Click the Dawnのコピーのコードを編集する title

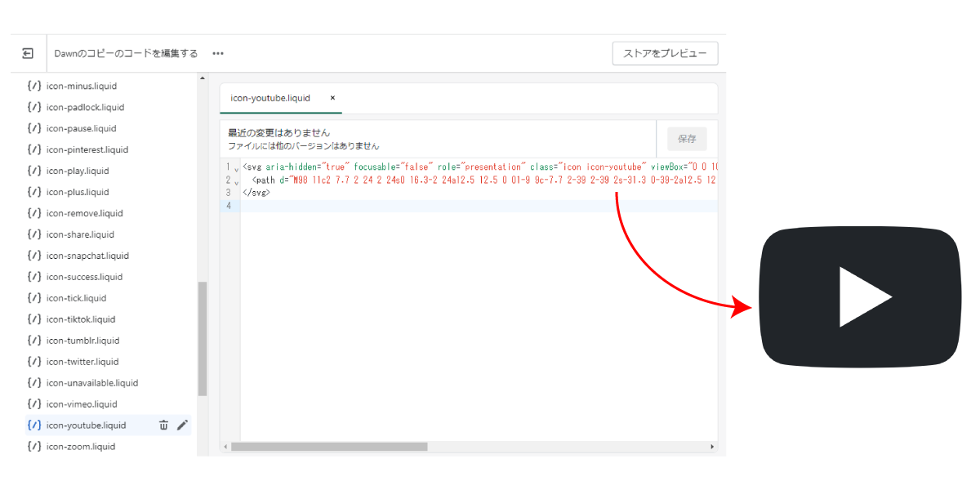pos(126,54)
